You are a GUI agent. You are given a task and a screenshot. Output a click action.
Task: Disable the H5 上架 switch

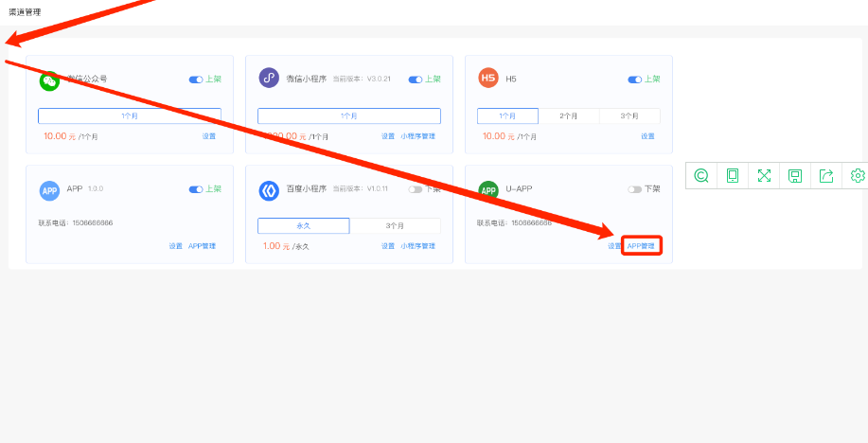635,80
